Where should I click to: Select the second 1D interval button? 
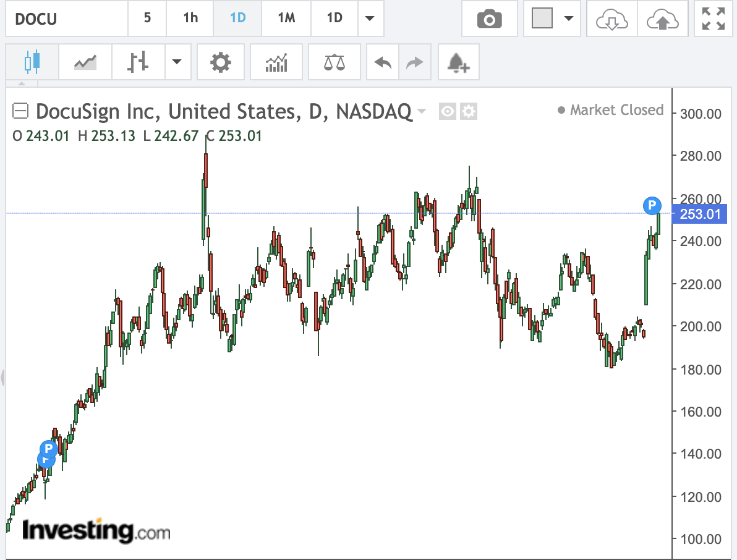click(x=334, y=19)
